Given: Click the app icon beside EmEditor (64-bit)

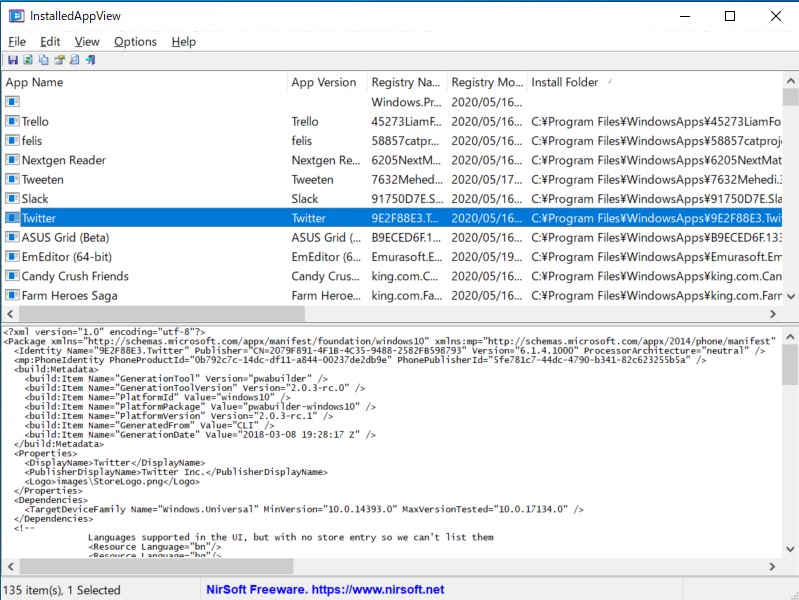Looking at the screenshot, I should (x=12, y=256).
